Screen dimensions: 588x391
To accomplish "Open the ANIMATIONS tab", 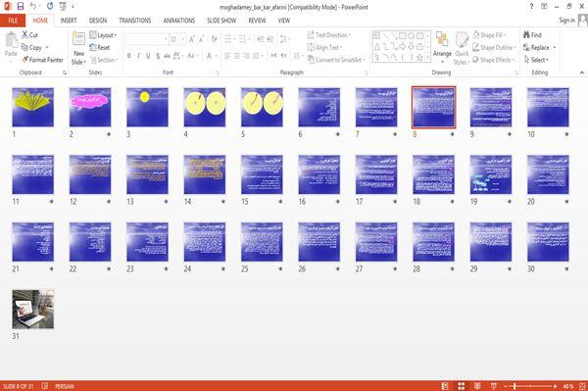I will 179,21.
